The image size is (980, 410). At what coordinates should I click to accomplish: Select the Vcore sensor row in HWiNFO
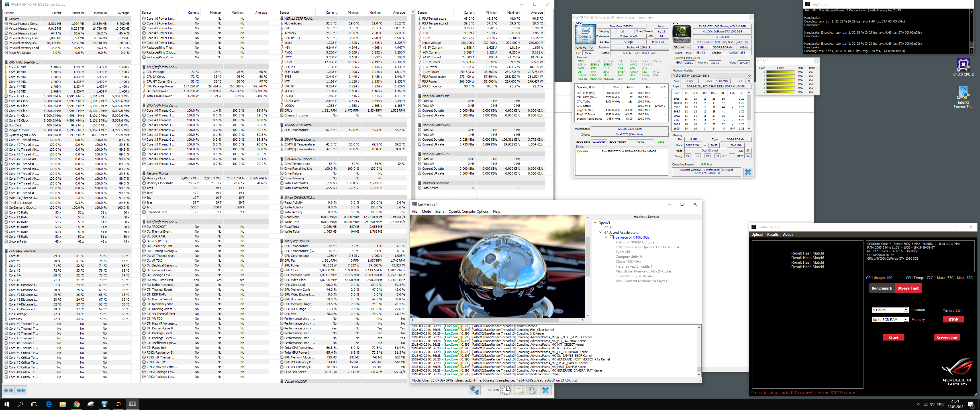pos(343,43)
